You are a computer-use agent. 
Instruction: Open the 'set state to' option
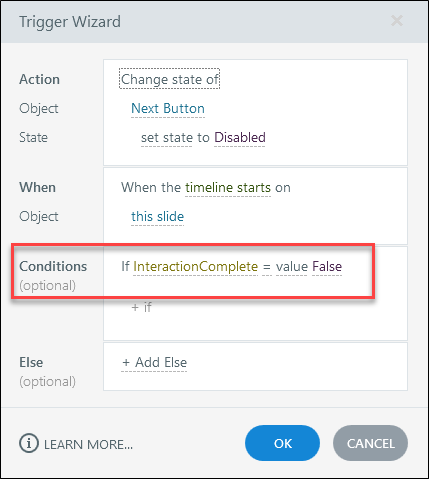point(175,137)
